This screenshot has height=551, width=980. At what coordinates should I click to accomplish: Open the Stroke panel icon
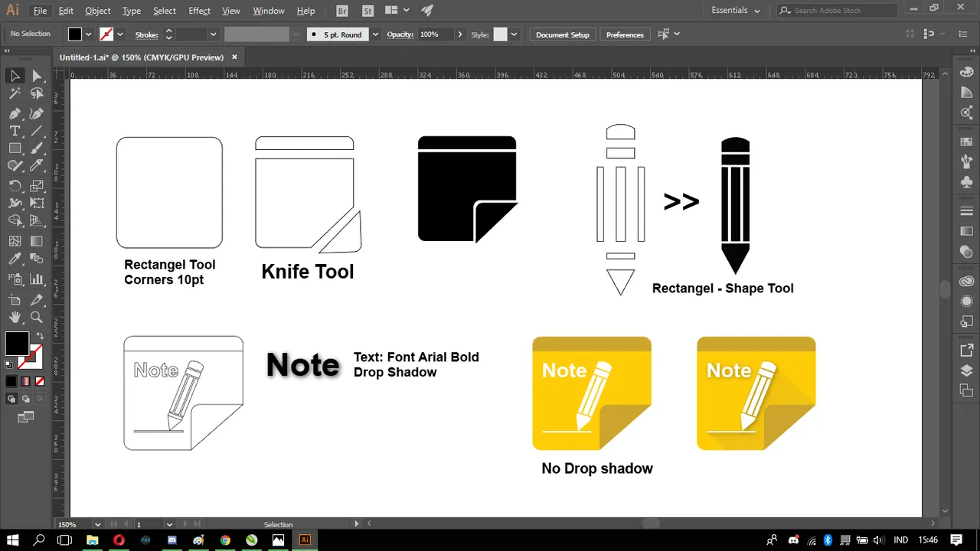(x=966, y=211)
